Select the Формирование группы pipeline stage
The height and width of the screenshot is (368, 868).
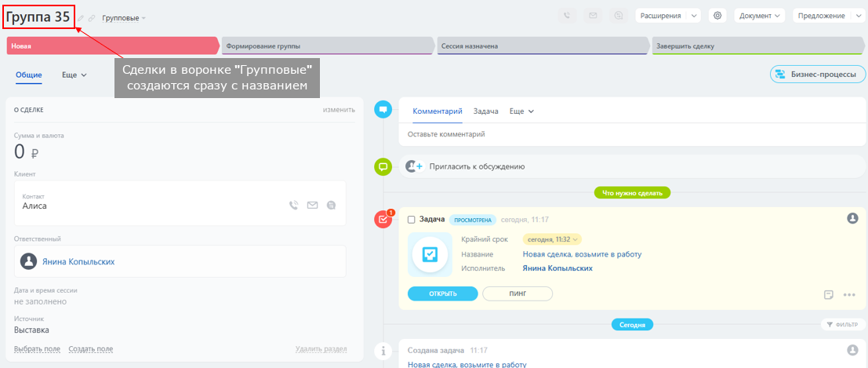[x=325, y=46]
